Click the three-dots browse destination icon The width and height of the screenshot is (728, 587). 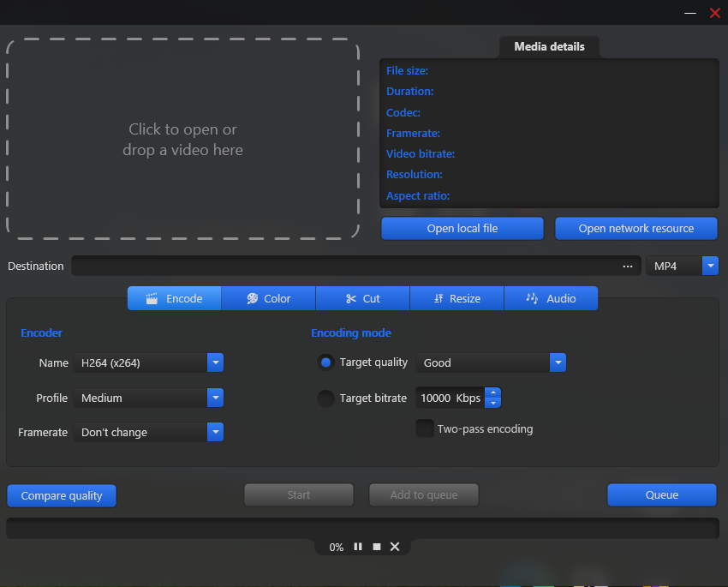tap(628, 267)
